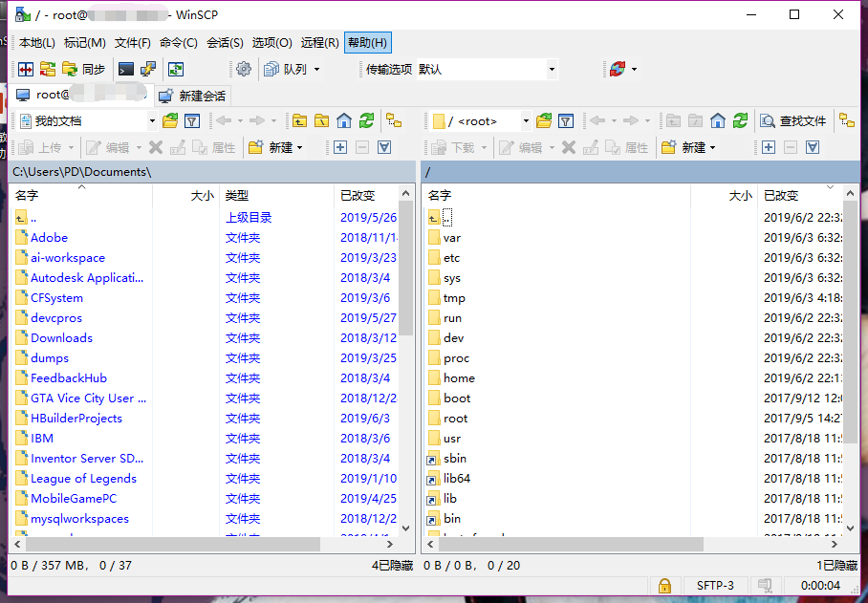This screenshot has width=868, height=603.
Task: Expand the reconnect icon dropdown arrow
Action: (x=635, y=69)
